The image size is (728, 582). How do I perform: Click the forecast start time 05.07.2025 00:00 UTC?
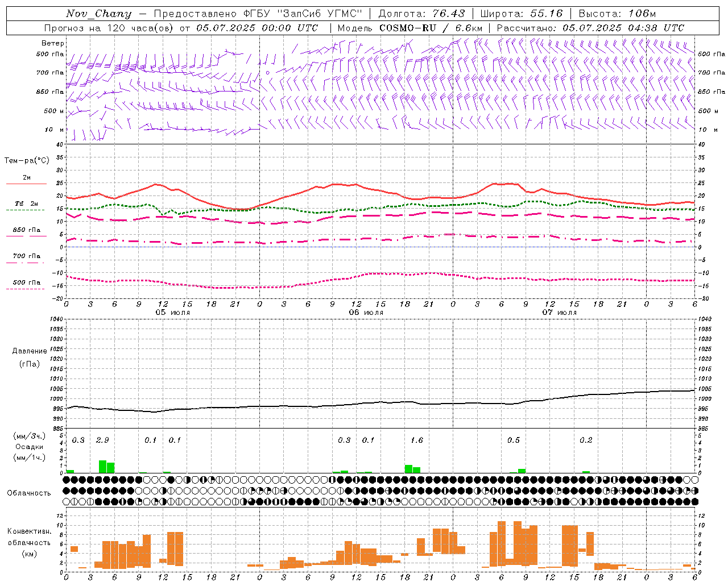(257, 28)
